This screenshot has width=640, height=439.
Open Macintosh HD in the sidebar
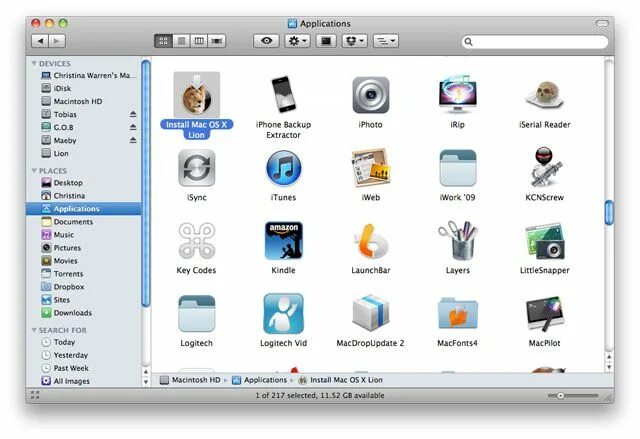pos(84,101)
